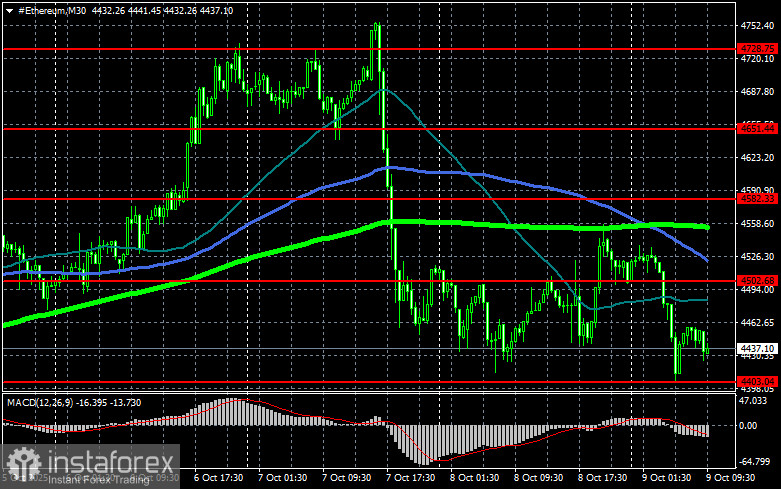Click the 9 Oct 01:30 time label

(x=666, y=478)
